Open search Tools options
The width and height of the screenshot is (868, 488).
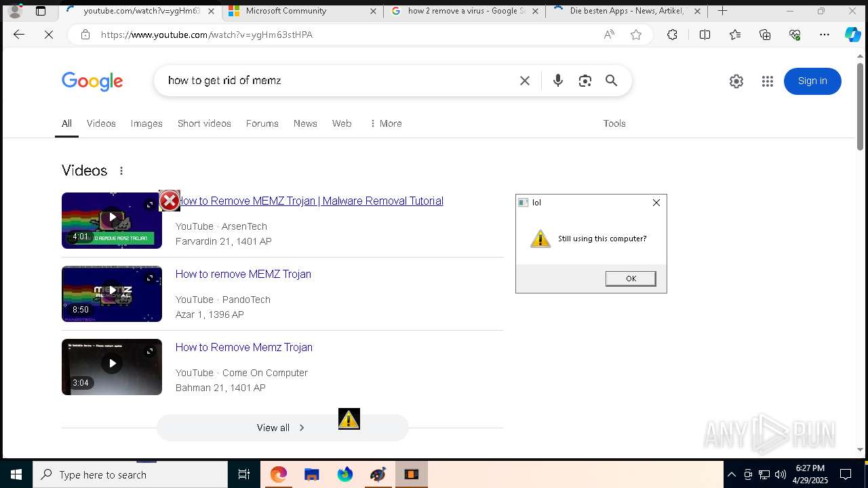tap(614, 123)
